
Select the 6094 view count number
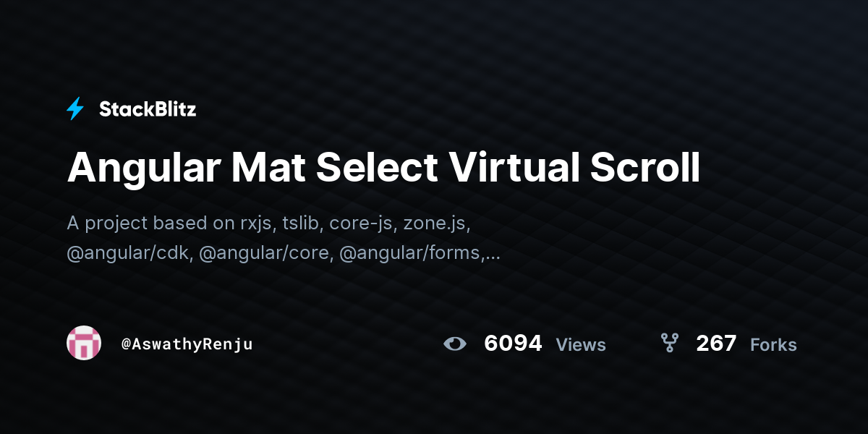pyautogui.click(x=513, y=344)
